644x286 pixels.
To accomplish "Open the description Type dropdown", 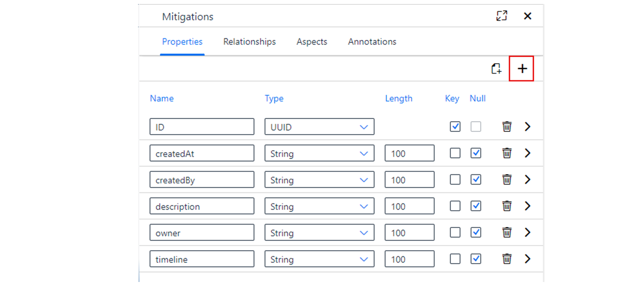I will (319, 206).
